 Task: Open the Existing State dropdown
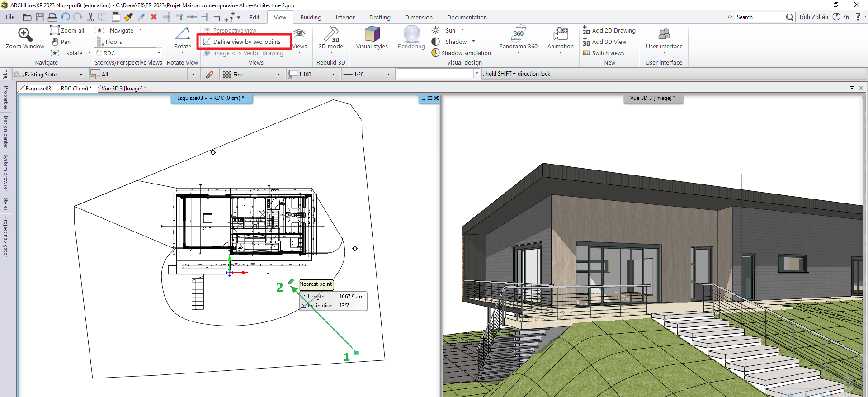tap(81, 75)
